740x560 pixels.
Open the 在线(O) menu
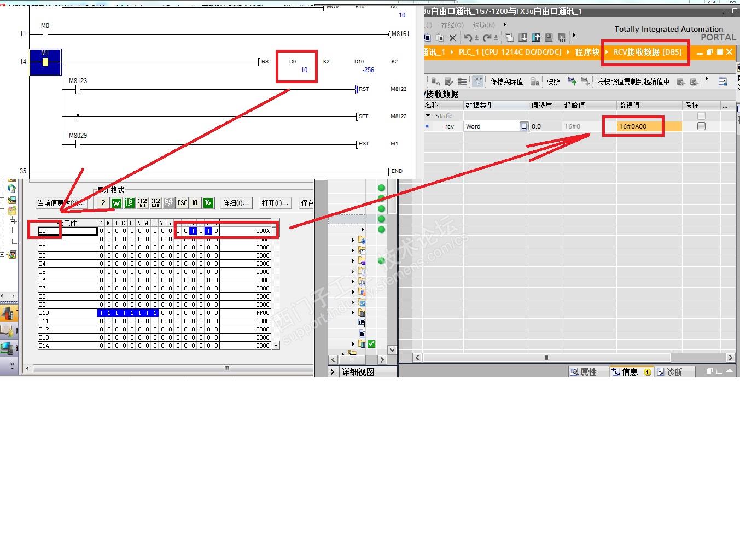point(452,25)
